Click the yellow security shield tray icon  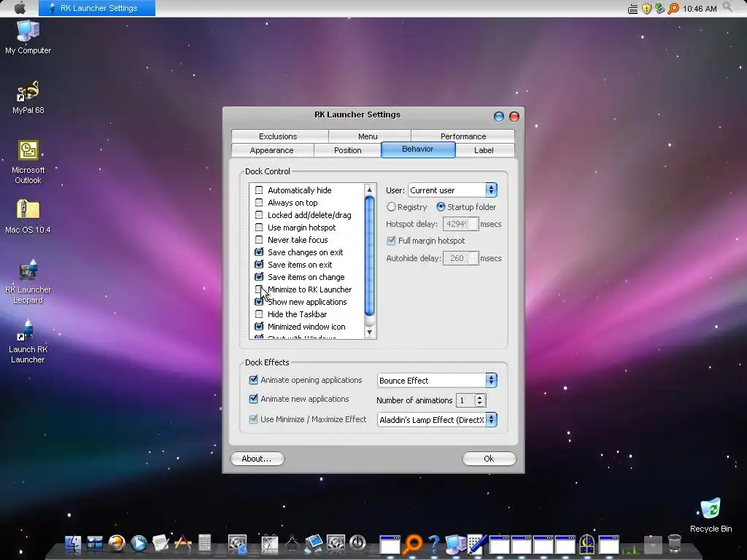click(646, 9)
